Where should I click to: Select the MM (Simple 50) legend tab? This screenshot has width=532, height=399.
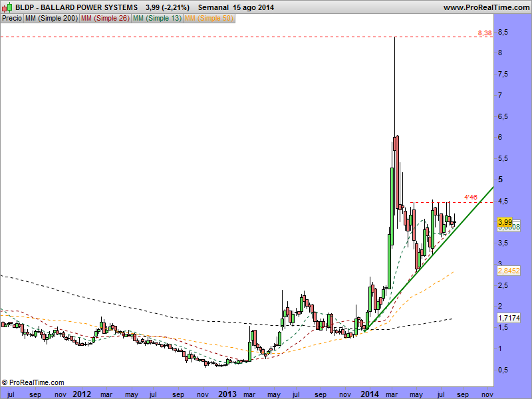[209, 19]
